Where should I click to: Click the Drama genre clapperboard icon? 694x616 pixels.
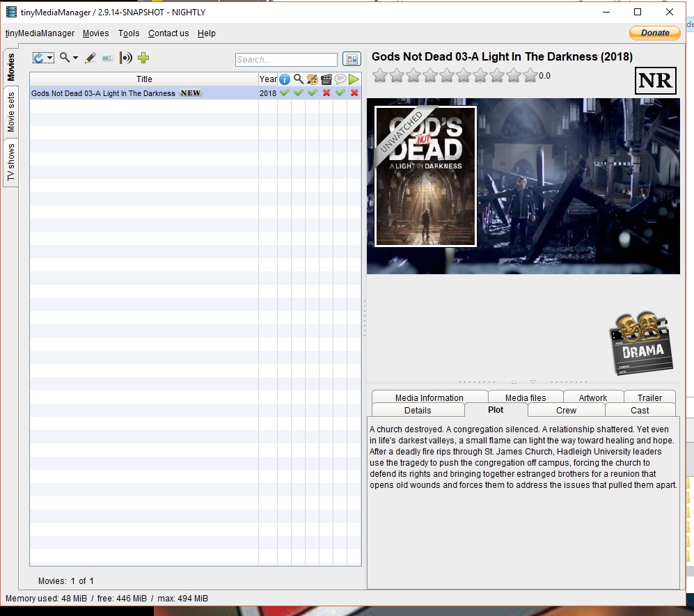pos(642,344)
